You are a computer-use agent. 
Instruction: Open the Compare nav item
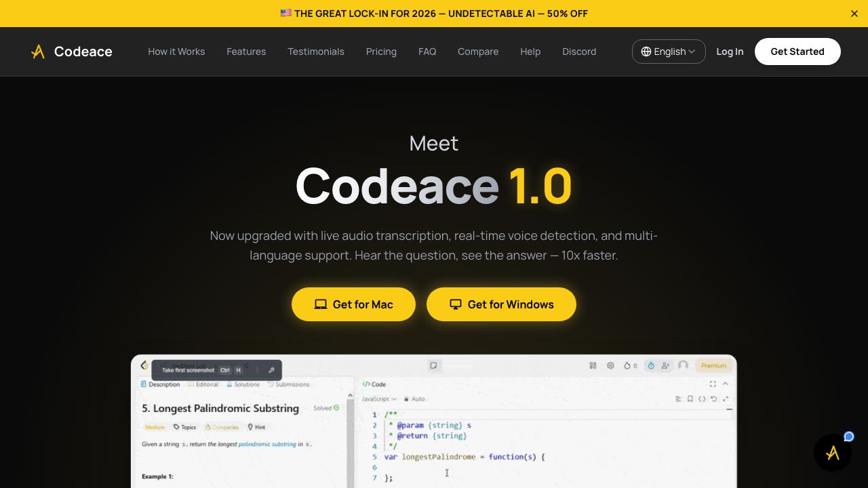pos(478,52)
